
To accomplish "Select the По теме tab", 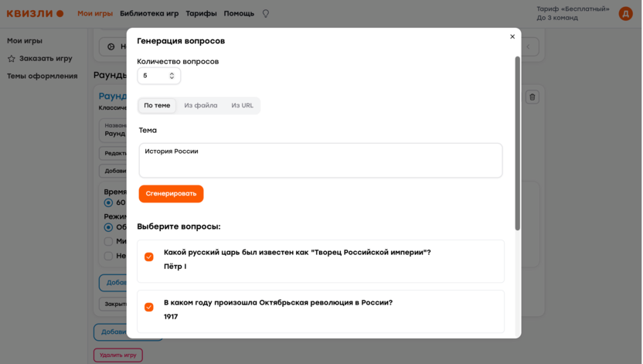I will 157,106.
